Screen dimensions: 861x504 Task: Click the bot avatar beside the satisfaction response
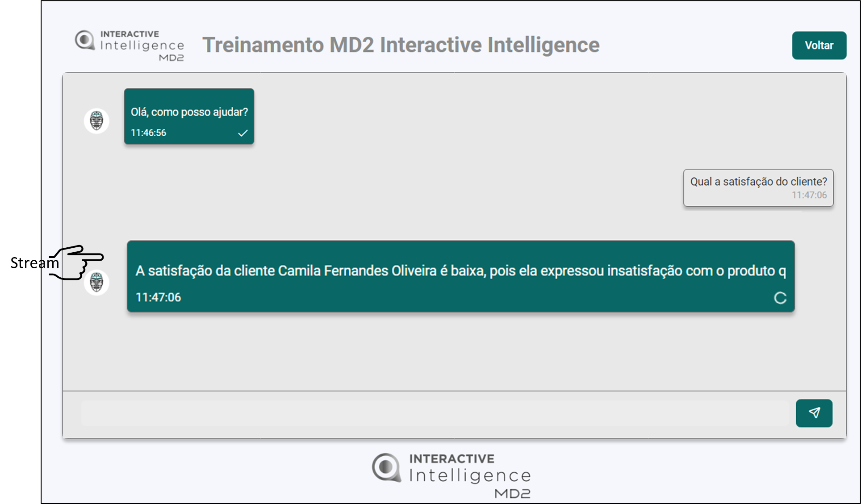[x=96, y=282]
